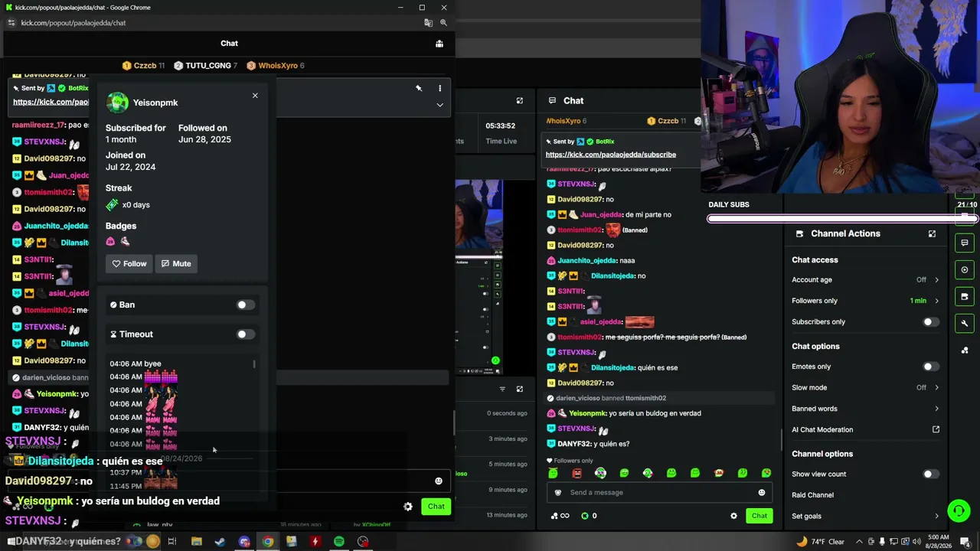Open pinned message three-dot options
Screen dimensions: 980x551
click(439, 88)
